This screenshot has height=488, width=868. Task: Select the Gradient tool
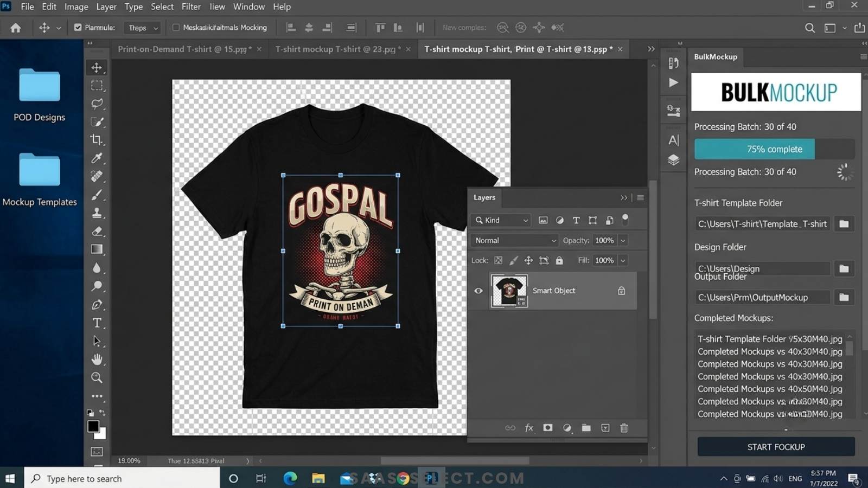point(97,249)
